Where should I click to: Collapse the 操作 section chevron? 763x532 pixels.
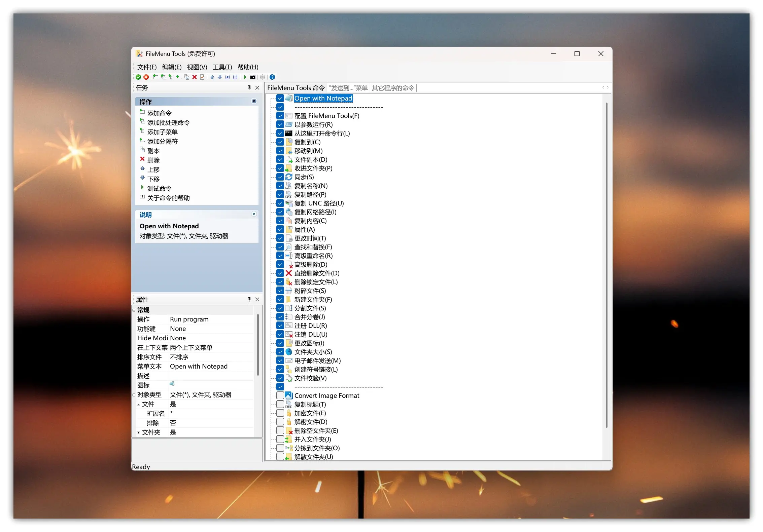pos(254,101)
